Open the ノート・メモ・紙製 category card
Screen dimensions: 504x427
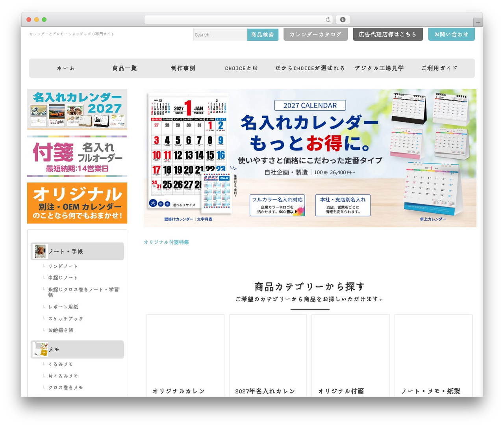click(x=434, y=355)
